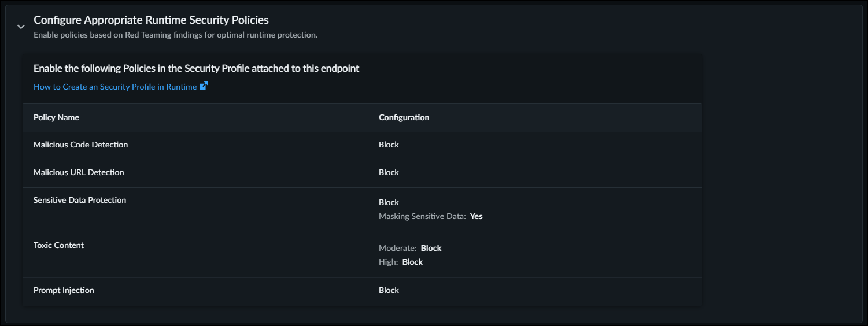868x326 pixels.
Task: Click the Masking Sensitive Data Yes value
Action: coord(476,216)
